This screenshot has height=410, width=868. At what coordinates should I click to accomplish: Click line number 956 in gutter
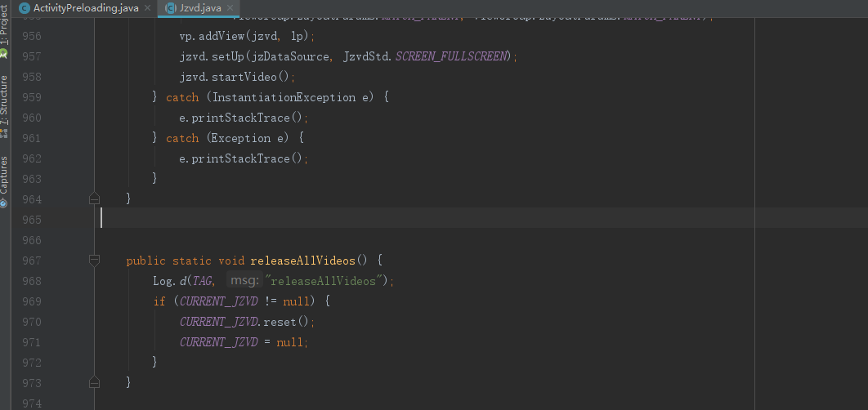coord(32,36)
